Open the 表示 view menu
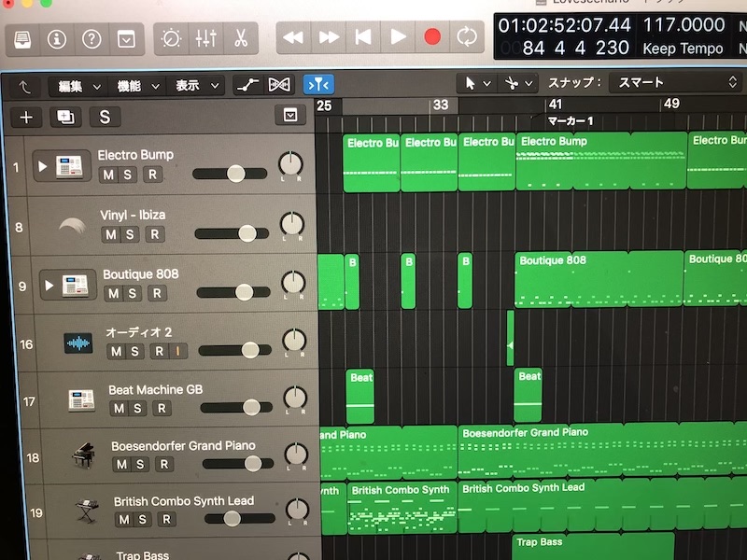Viewport: 747px width, 560px height. pos(196,86)
